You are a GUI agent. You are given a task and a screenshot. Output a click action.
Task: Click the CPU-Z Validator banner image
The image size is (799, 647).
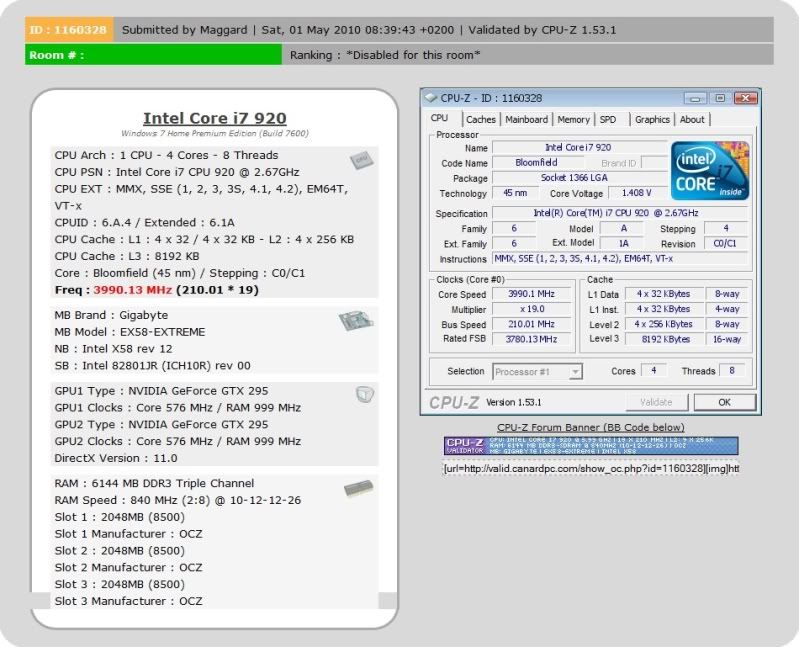click(591, 446)
